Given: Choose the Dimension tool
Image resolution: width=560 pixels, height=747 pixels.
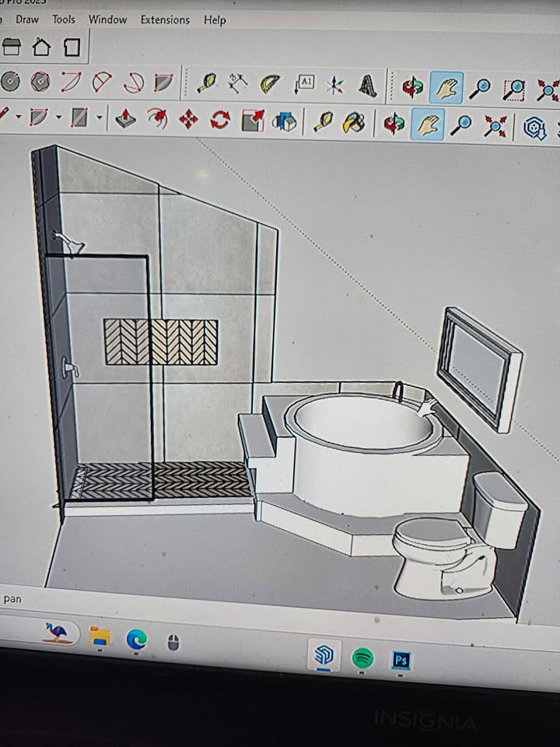Looking at the screenshot, I should coord(236,83).
